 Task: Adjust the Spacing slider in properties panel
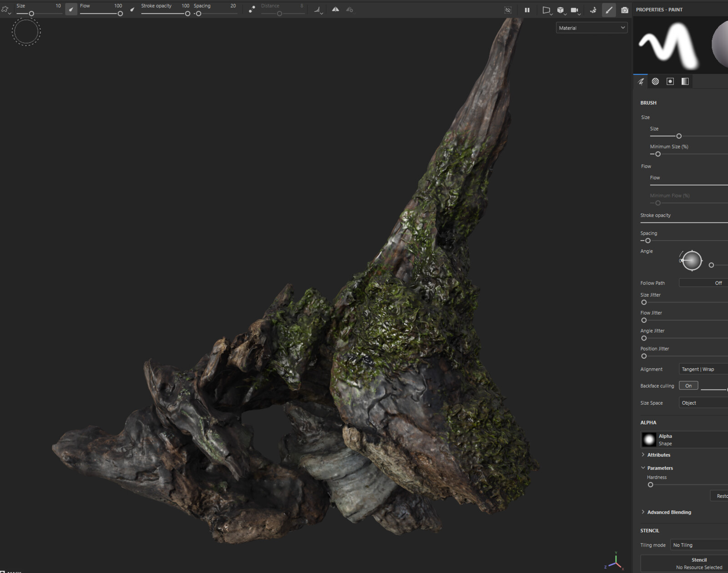684,241
